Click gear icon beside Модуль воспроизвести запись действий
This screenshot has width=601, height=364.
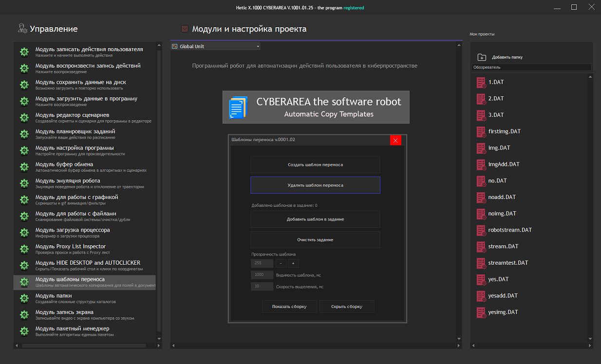pos(24,69)
